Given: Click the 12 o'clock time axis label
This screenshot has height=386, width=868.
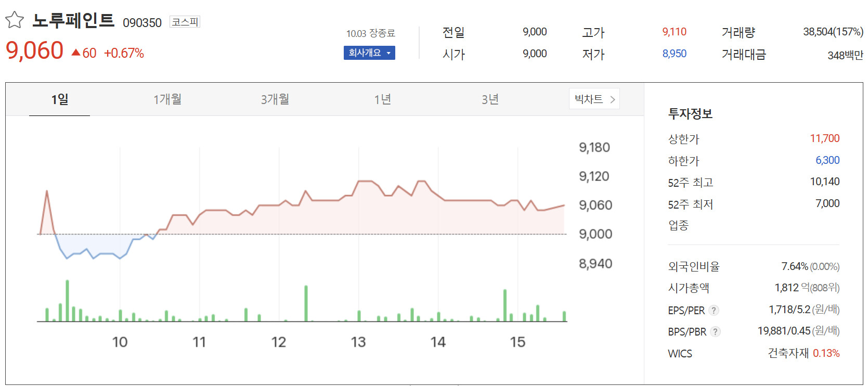Looking at the screenshot, I should click(x=279, y=342).
